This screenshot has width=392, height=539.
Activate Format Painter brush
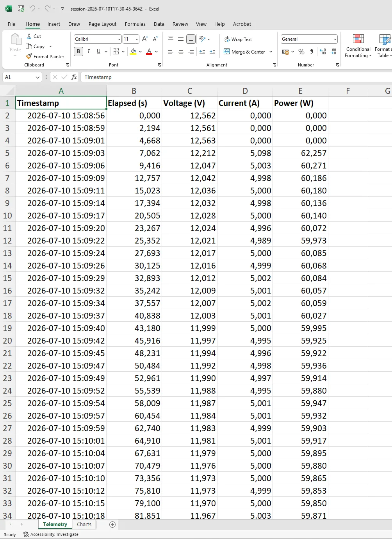coord(45,56)
